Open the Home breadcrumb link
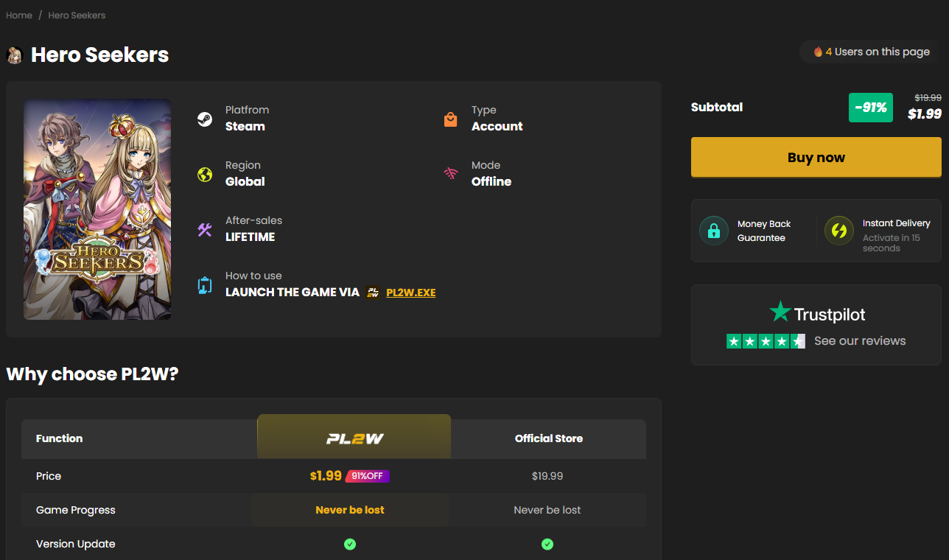 tap(19, 15)
